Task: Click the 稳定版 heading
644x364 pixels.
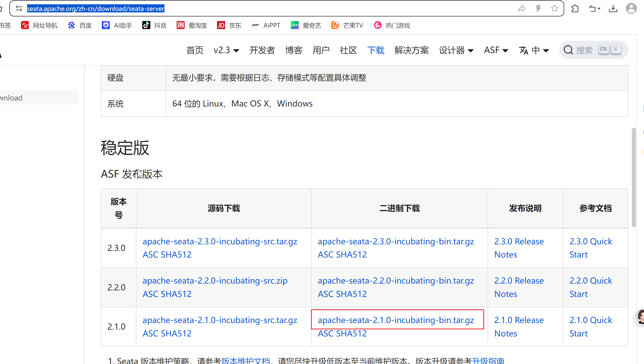Action: point(125,148)
